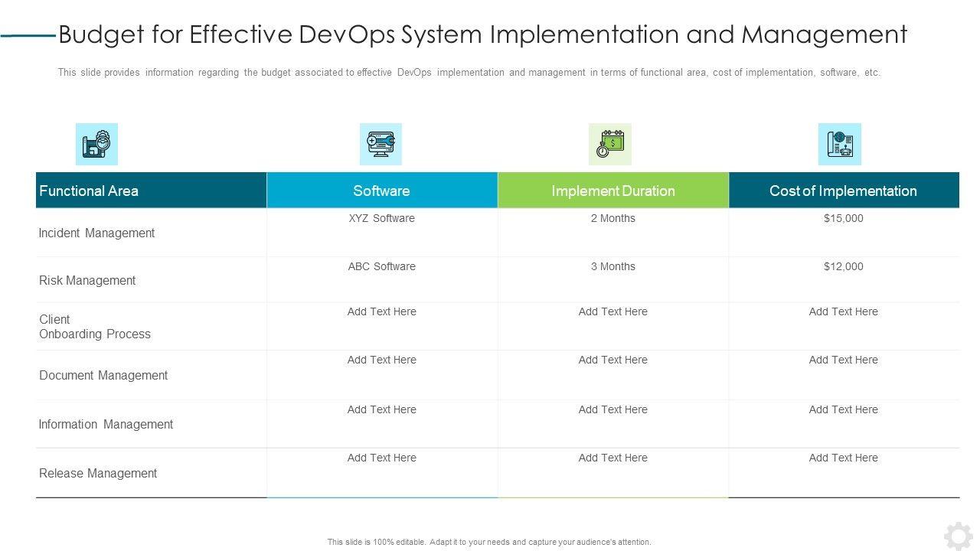980x551 pixels.
Task: Select the green Implement Duration header
Action: click(612, 191)
